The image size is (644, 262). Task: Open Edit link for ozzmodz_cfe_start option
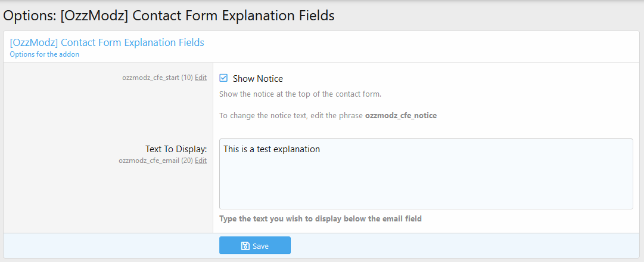(201, 78)
